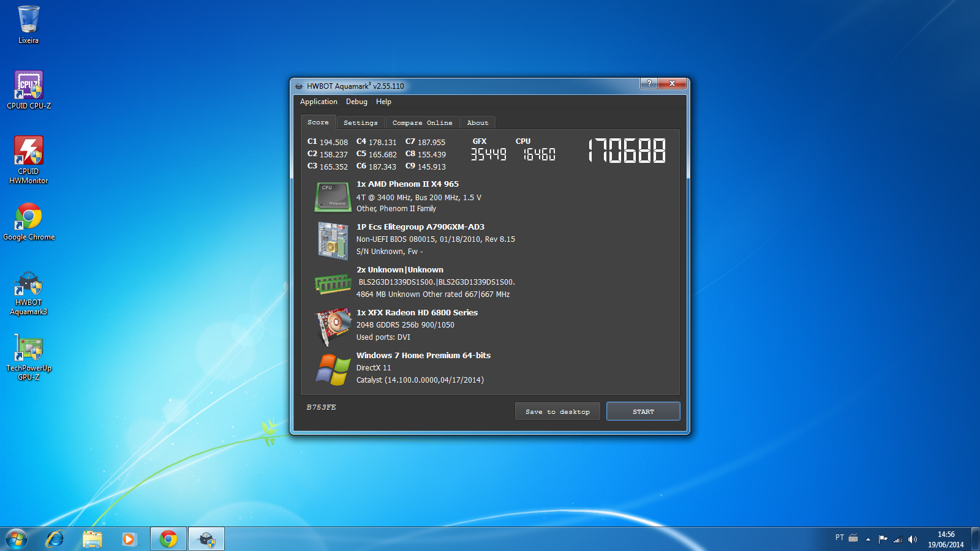This screenshot has width=980, height=551.
Task: Click the graphics card icon by XFX Radeon
Action: (x=333, y=326)
